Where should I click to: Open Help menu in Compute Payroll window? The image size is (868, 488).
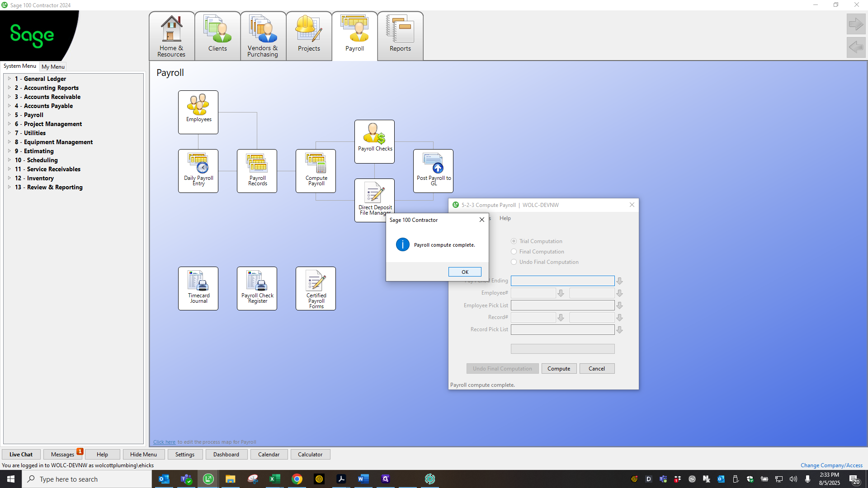click(x=505, y=218)
